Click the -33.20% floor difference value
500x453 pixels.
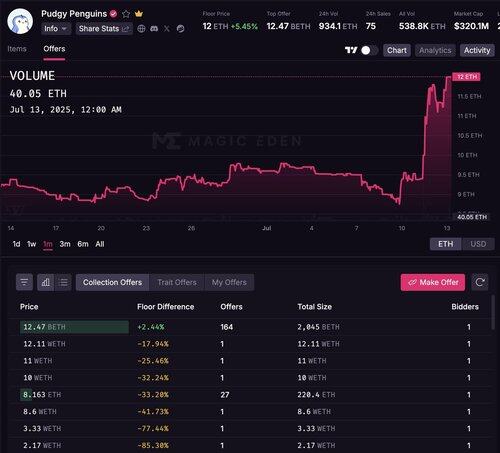pyautogui.click(x=153, y=395)
